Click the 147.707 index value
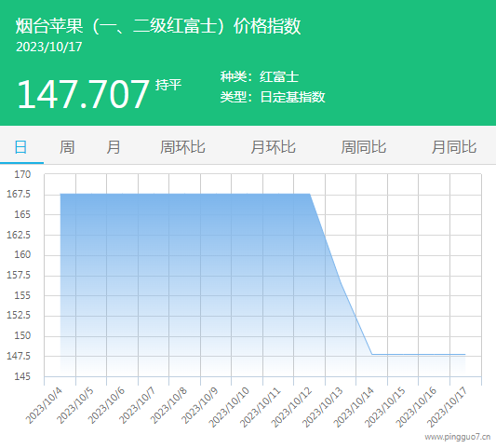The image size is (496, 448). tap(83, 94)
